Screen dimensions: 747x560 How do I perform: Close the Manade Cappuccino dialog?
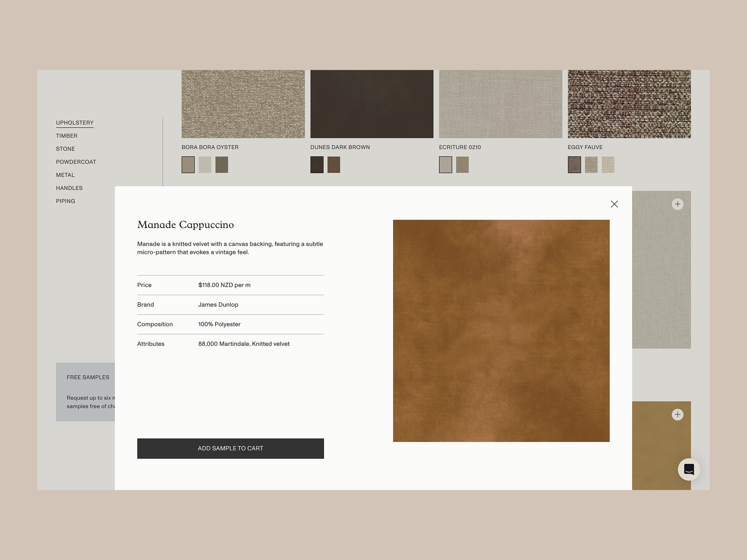point(614,204)
